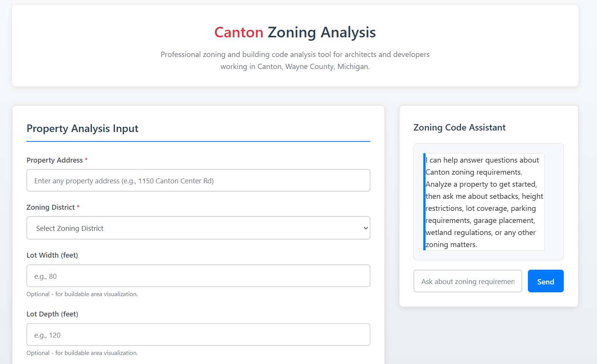Focus the Lot Width input field

[x=198, y=276]
